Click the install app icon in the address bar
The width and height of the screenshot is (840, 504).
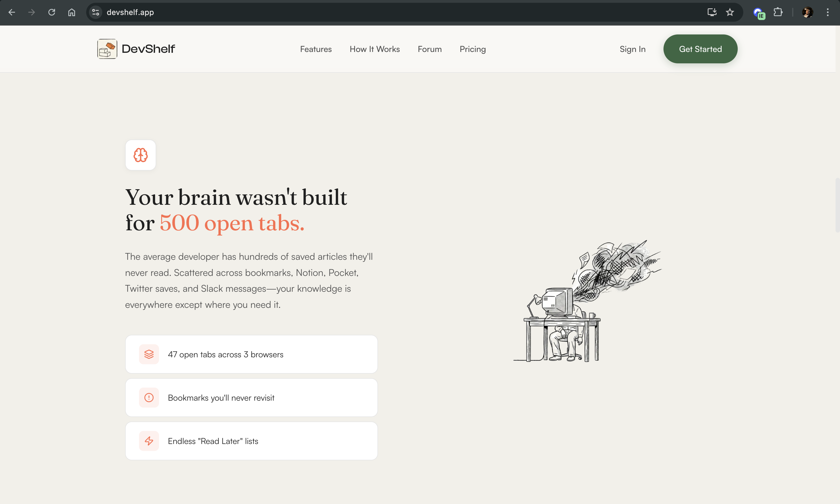712,12
